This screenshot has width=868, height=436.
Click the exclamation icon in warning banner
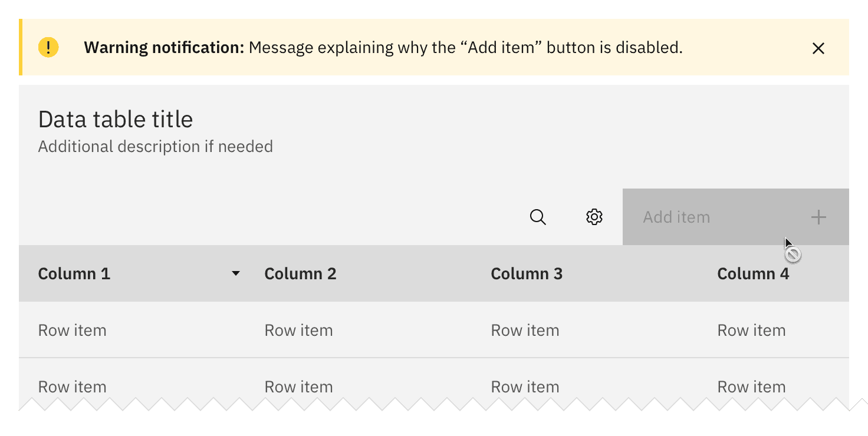tap(49, 48)
